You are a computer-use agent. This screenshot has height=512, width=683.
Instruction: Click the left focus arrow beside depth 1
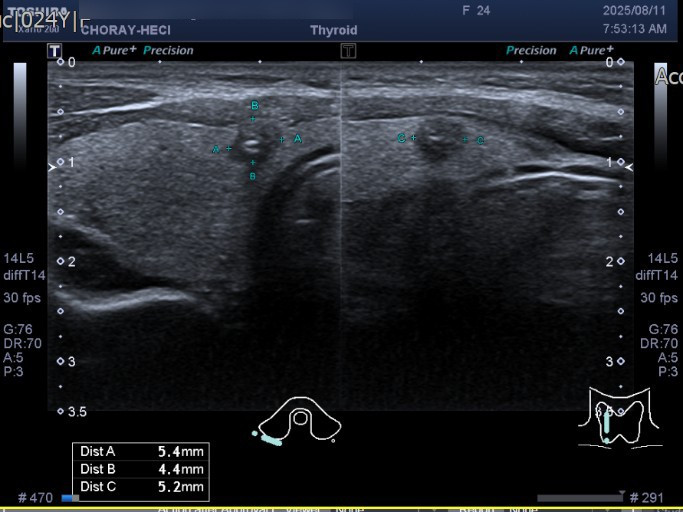coord(53,168)
